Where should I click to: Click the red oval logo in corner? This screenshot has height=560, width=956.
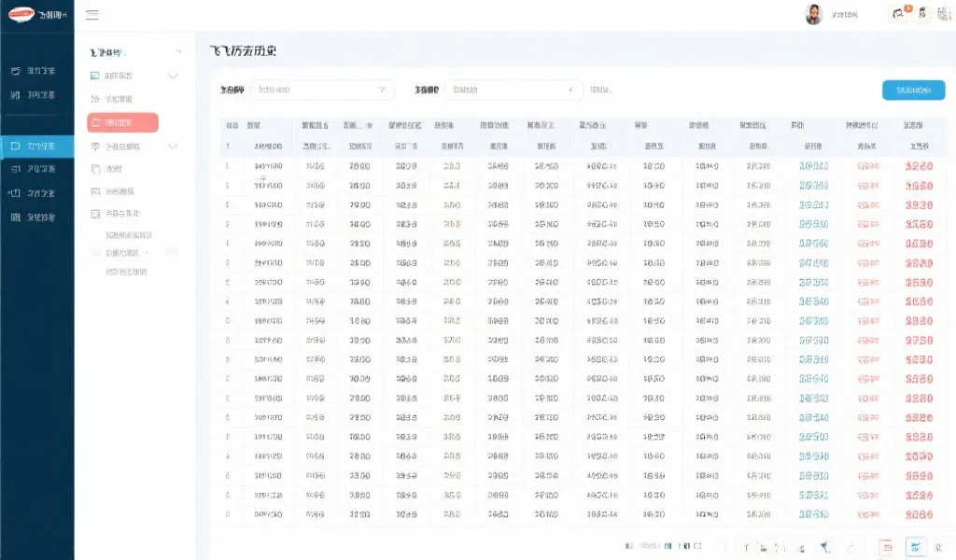click(x=21, y=14)
